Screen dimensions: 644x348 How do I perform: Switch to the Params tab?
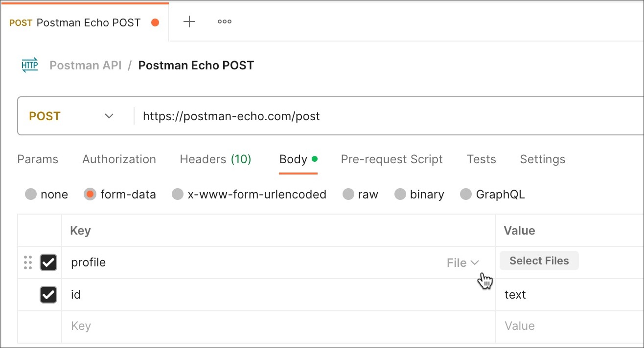tap(38, 159)
